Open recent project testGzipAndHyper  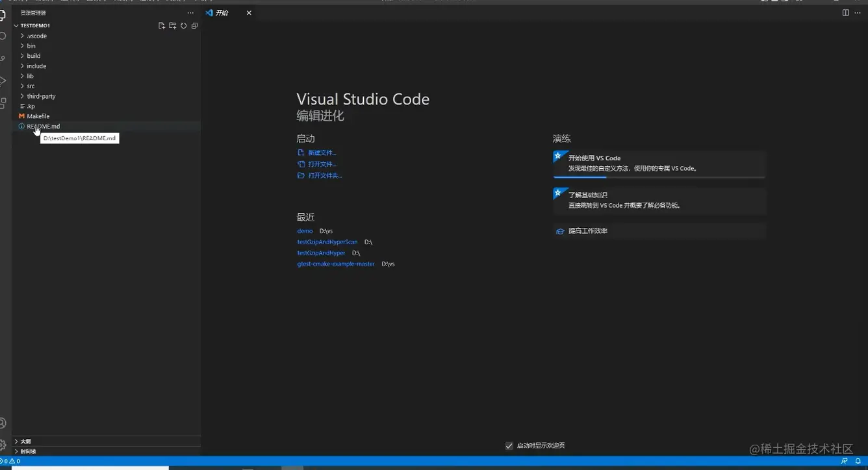coord(322,253)
